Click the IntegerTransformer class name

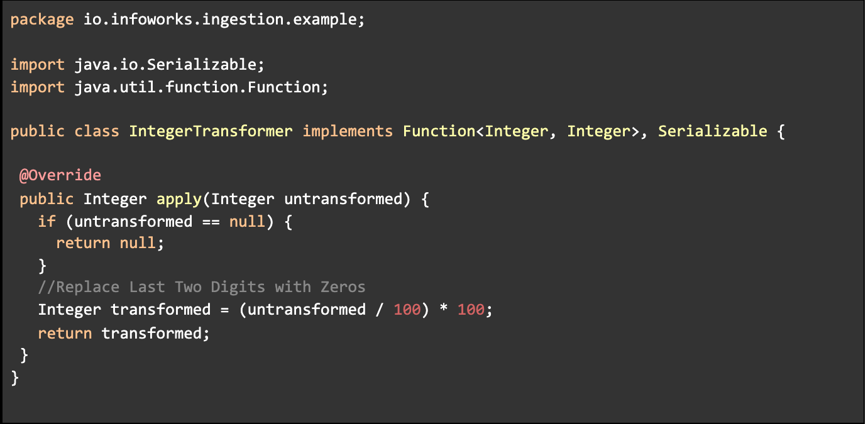click(x=211, y=131)
